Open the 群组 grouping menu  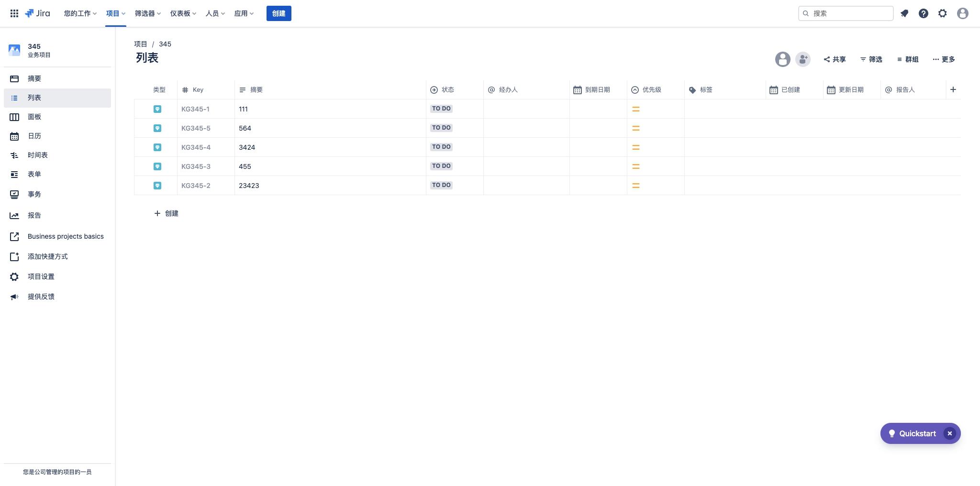(908, 59)
